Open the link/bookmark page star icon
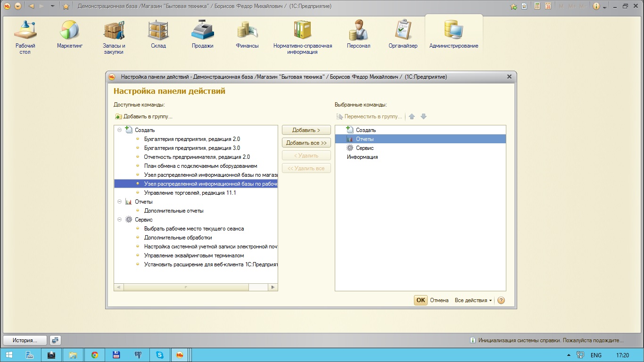Viewport: 644px width, 362px height. click(x=524, y=6)
